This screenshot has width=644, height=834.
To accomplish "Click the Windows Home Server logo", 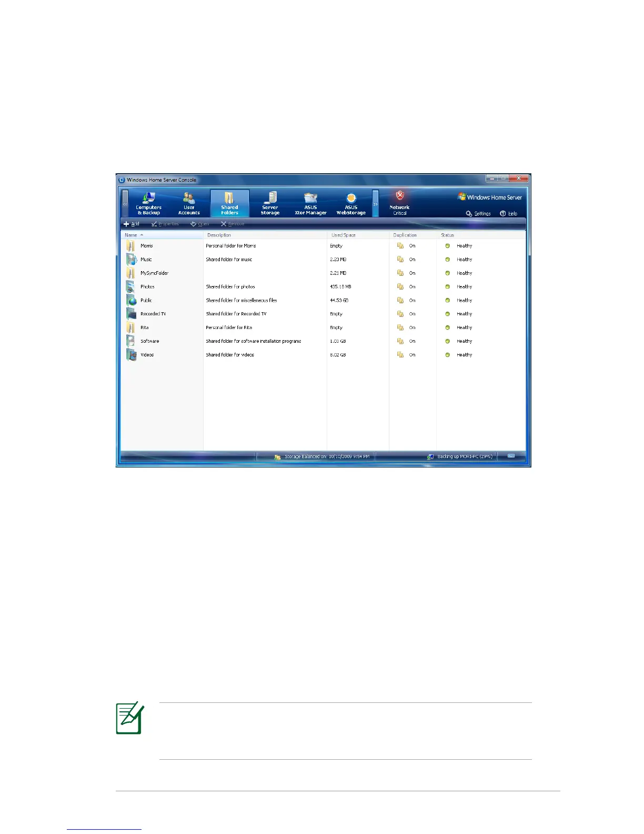I will [x=490, y=197].
